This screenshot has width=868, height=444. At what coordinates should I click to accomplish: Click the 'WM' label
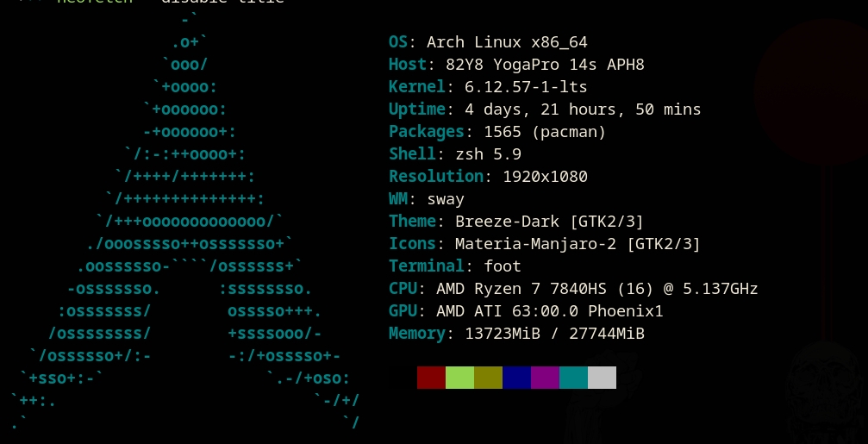[398, 199]
